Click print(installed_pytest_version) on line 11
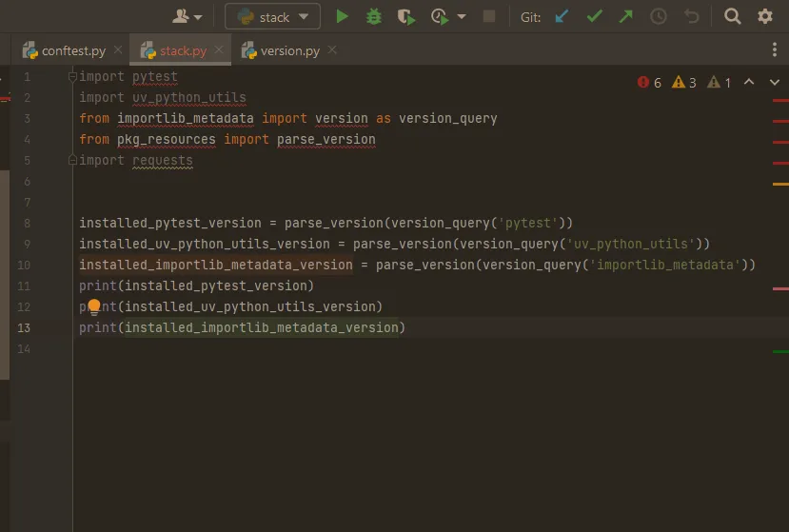Viewport: 789px width, 532px height. [x=196, y=286]
